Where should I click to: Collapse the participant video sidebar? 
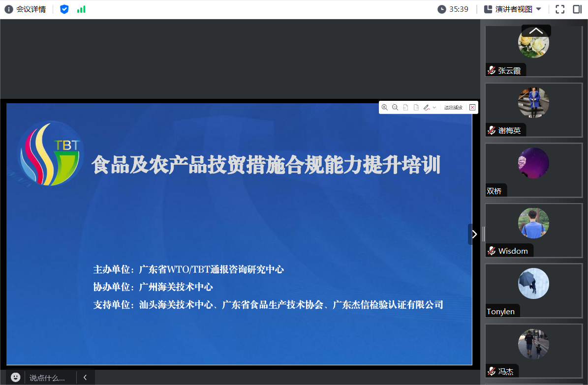pos(474,235)
